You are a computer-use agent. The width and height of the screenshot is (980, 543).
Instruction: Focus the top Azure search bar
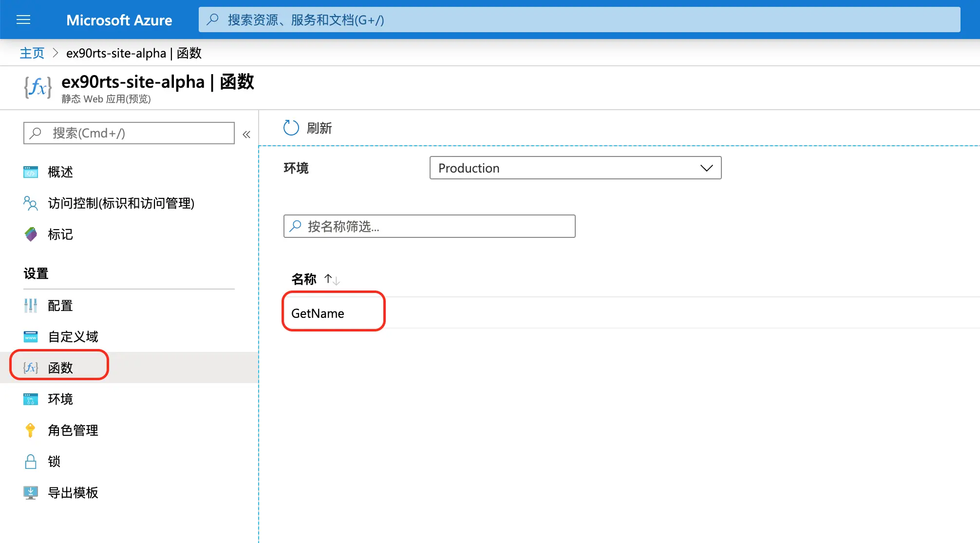point(579,20)
